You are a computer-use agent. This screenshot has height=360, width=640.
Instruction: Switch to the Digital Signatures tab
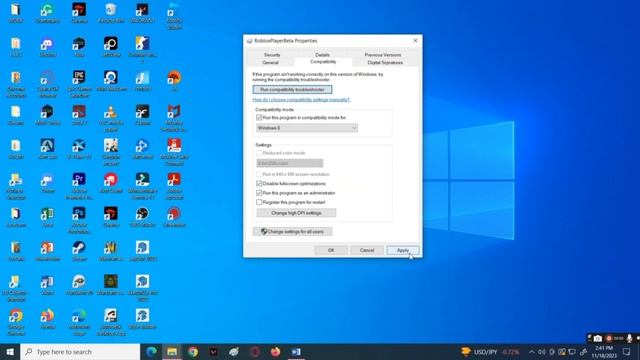coord(385,62)
